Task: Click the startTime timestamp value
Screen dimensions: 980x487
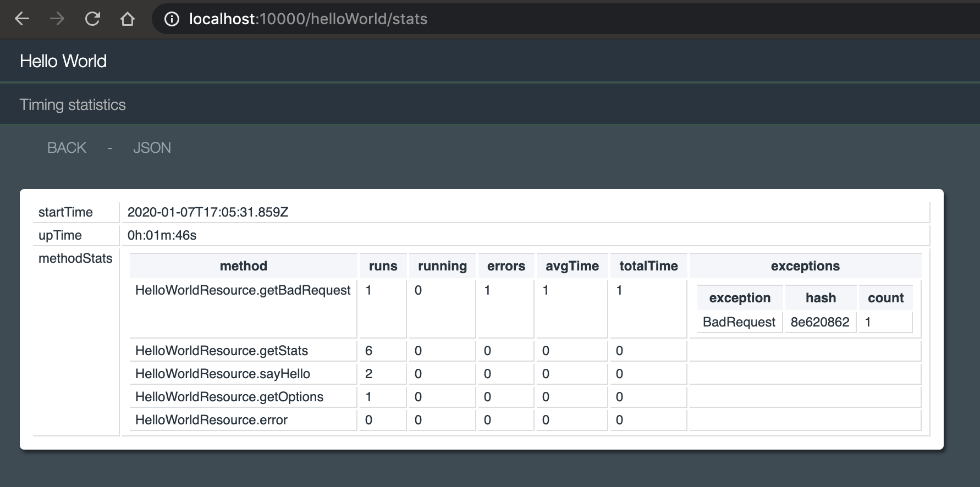Action: 208,212
